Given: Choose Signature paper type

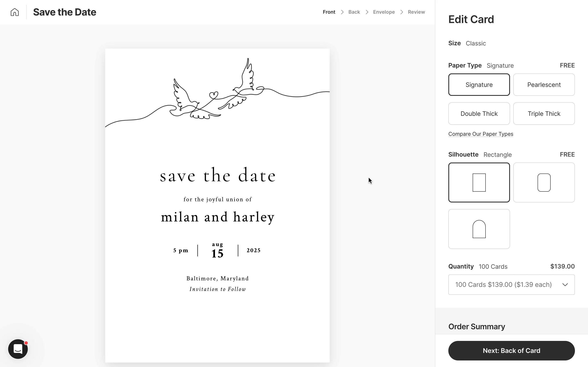Looking at the screenshot, I should [x=479, y=85].
